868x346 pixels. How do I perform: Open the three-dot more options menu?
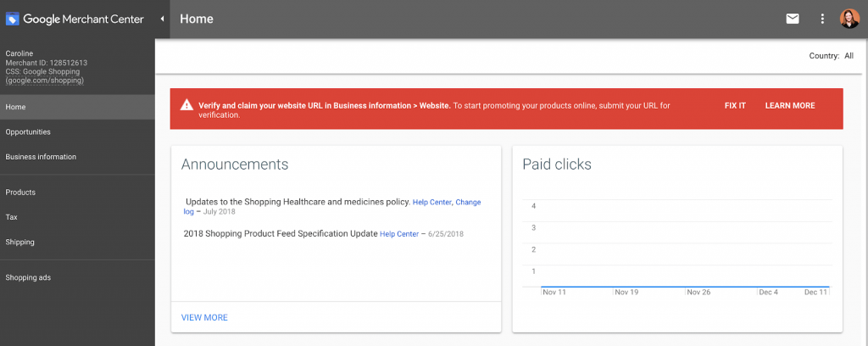[x=821, y=19]
